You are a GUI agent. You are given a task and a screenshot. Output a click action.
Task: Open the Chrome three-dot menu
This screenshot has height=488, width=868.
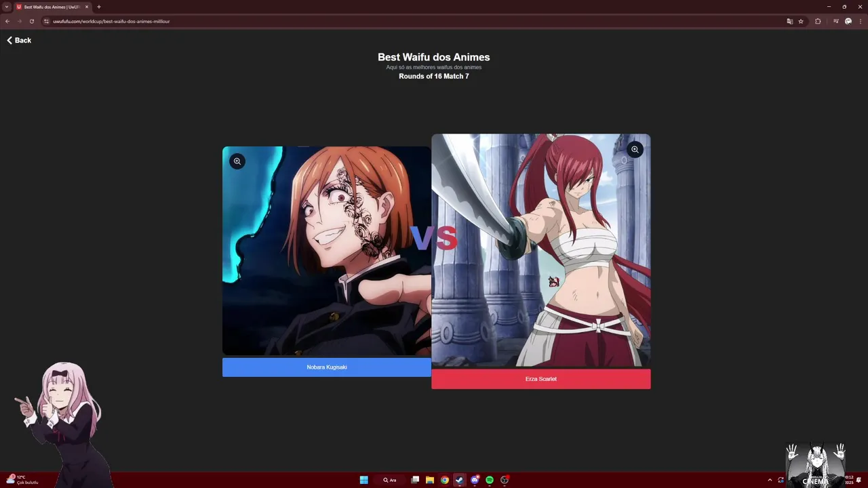[x=860, y=21]
